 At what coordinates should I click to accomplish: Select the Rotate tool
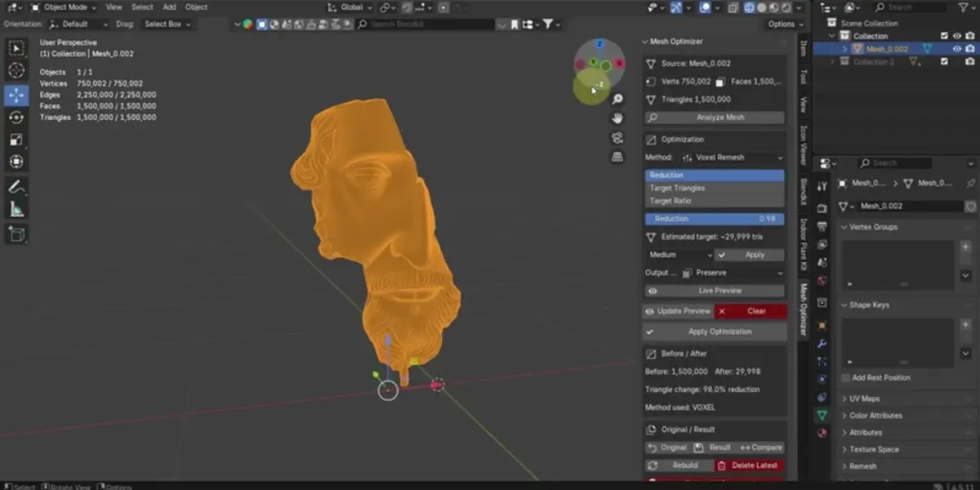(x=16, y=118)
